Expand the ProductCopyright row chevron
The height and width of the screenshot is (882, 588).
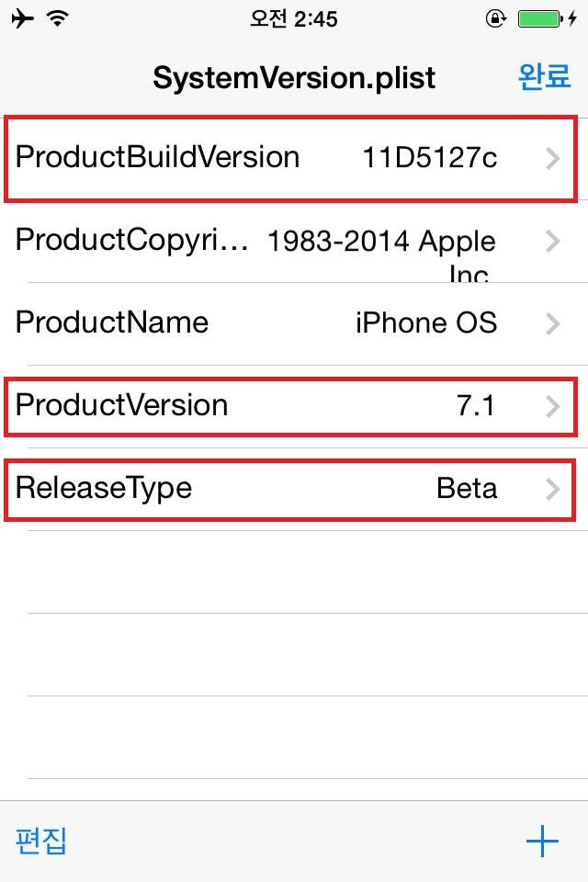552,242
